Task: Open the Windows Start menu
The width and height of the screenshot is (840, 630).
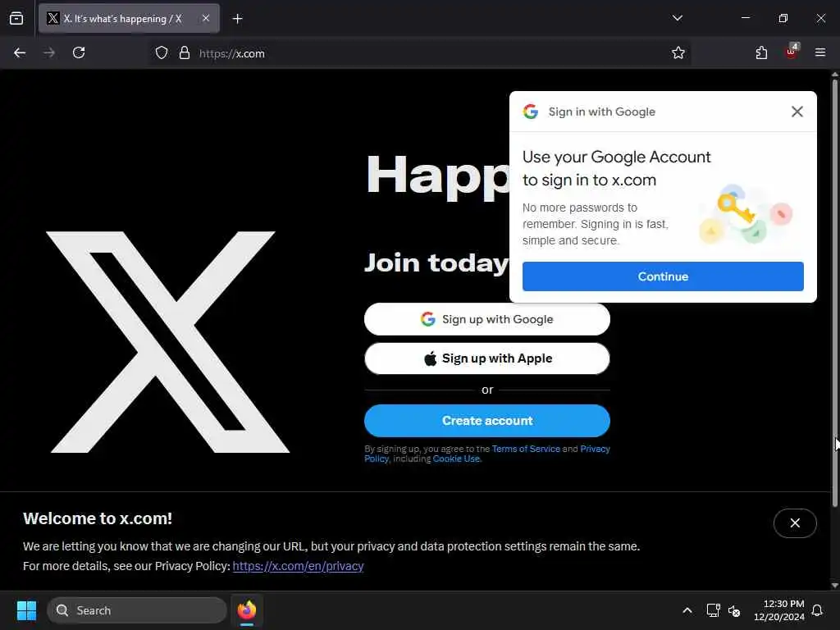Action: [26, 610]
